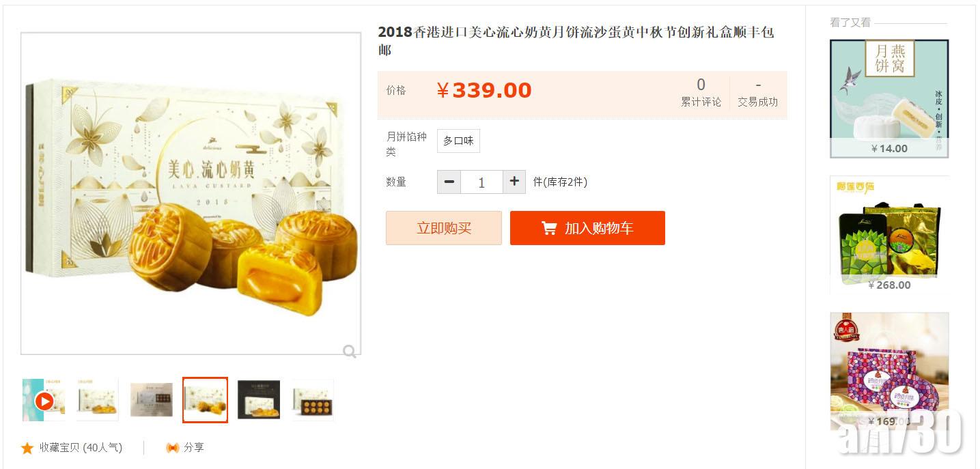Image resolution: width=980 pixels, height=469 pixels.
Task: Click the quantity input field
Action: (481, 182)
